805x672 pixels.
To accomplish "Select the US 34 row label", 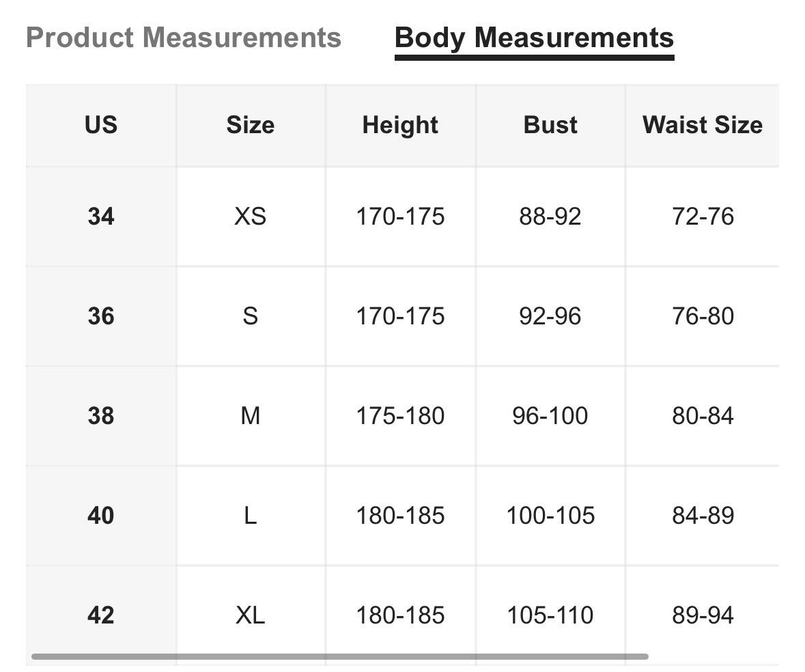I will 101,216.
